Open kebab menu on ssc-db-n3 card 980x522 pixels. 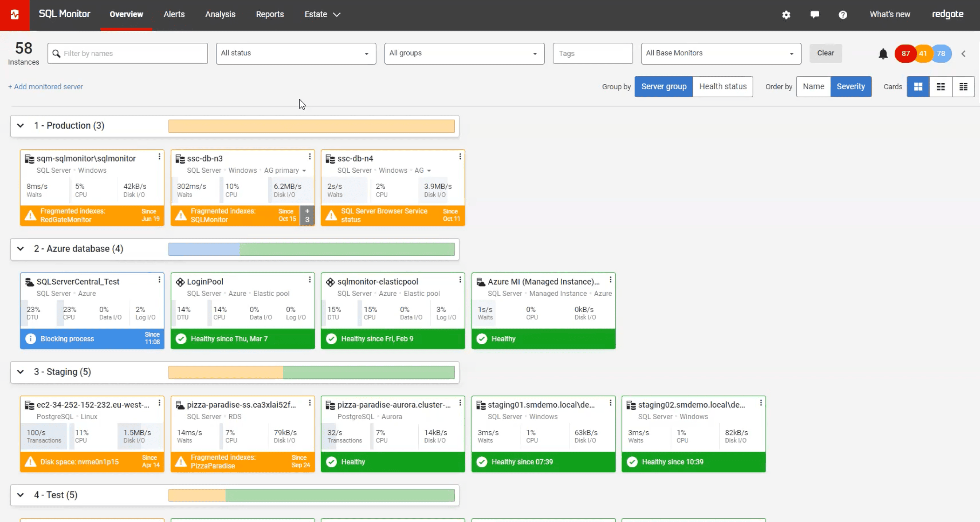pyautogui.click(x=310, y=157)
